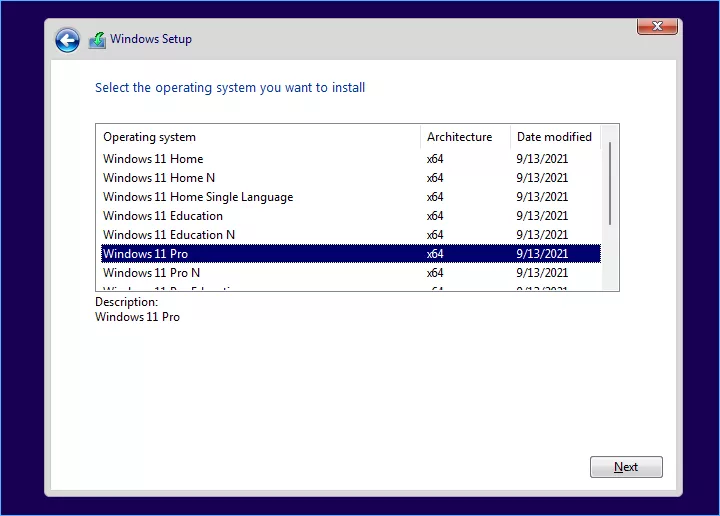Viewport: 720px width, 516px height.
Task: Click x64 in Windows 11 Home Single Language row
Action: pos(435,197)
